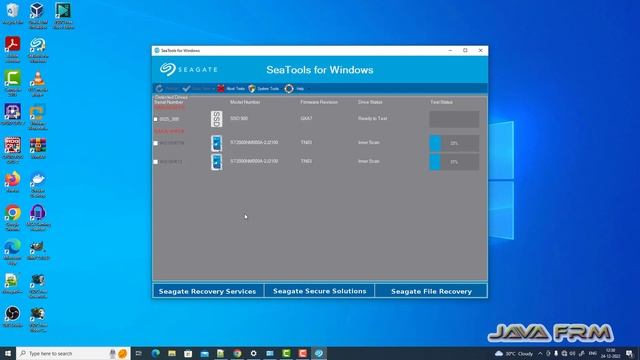The width and height of the screenshot is (640, 360).
Task: Check the second ST2000NM000A drive checkbox
Action: click(x=156, y=162)
